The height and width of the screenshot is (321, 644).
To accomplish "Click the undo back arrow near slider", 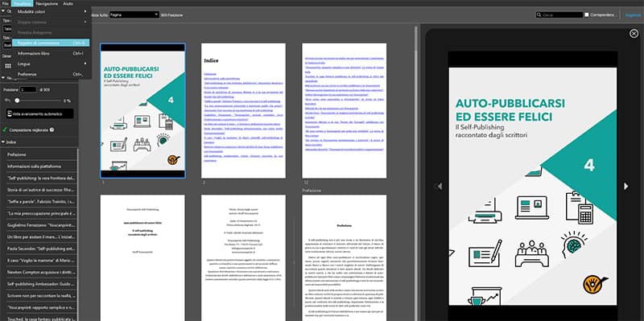I will pos(7,100).
